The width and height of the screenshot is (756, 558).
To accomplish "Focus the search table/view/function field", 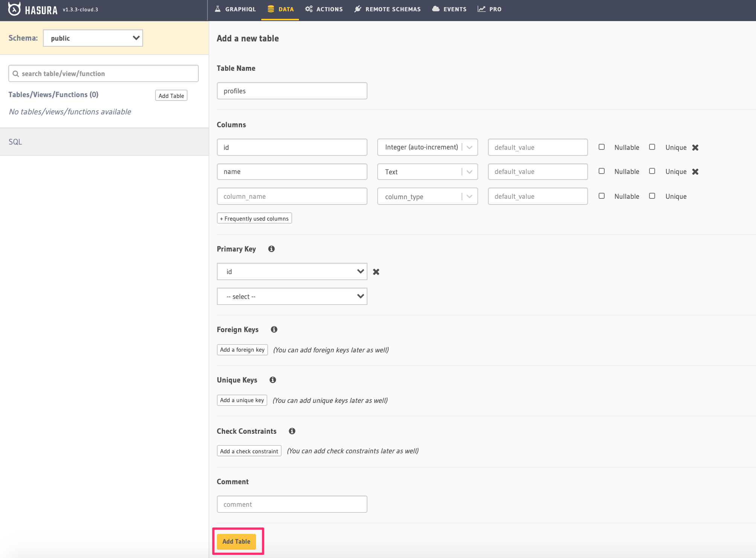I will point(104,73).
